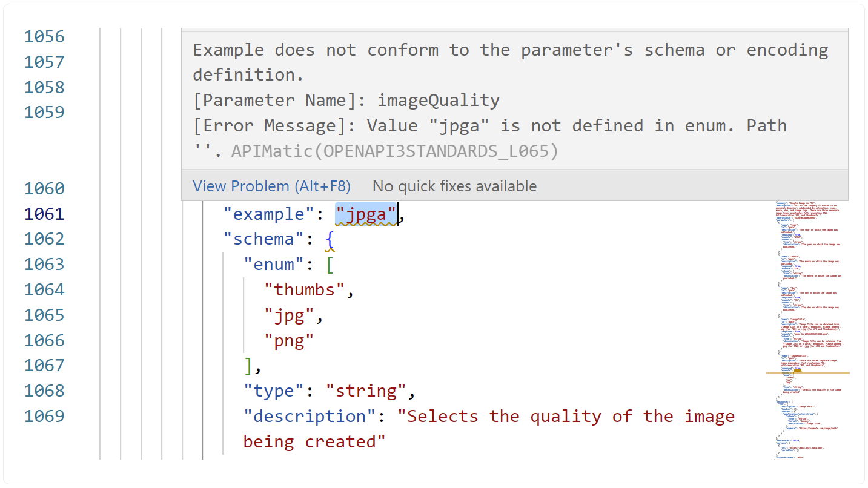Image resolution: width=868 pixels, height=488 pixels.
Task: Click the "schema" property key
Action: tap(263, 239)
